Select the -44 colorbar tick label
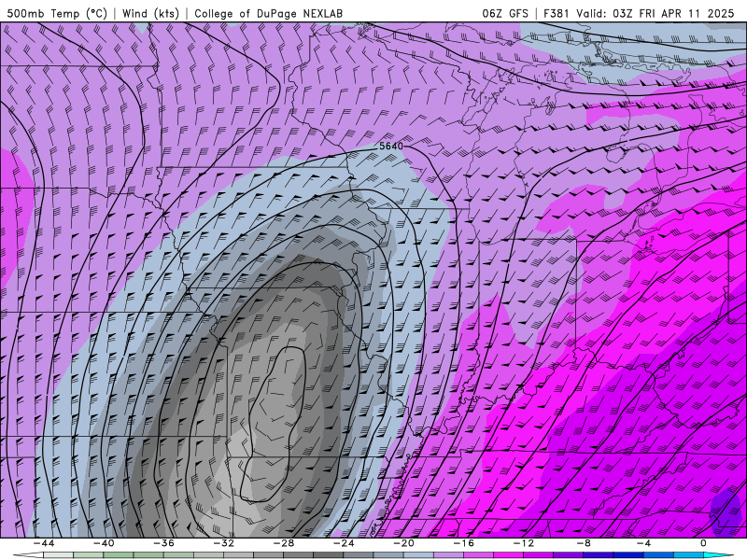The width and height of the screenshot is (747, 560). (x=44, y=543)
